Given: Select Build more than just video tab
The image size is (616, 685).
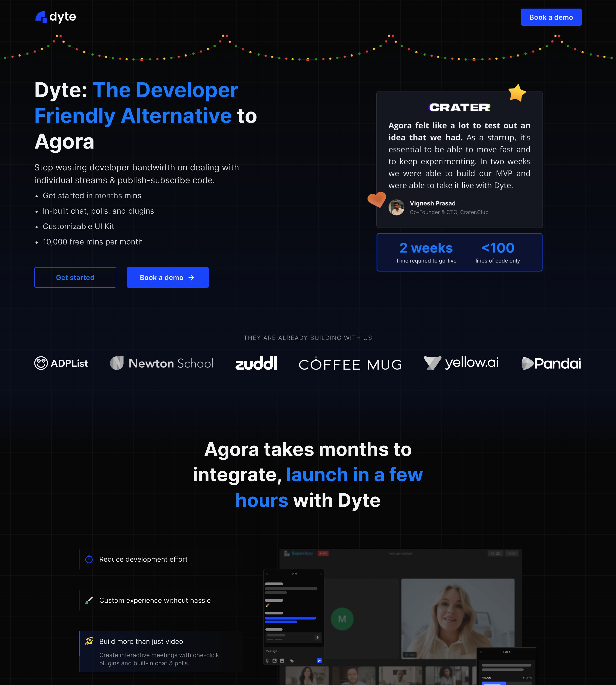Looking at the screenshot, I should [x=161, y=651].
